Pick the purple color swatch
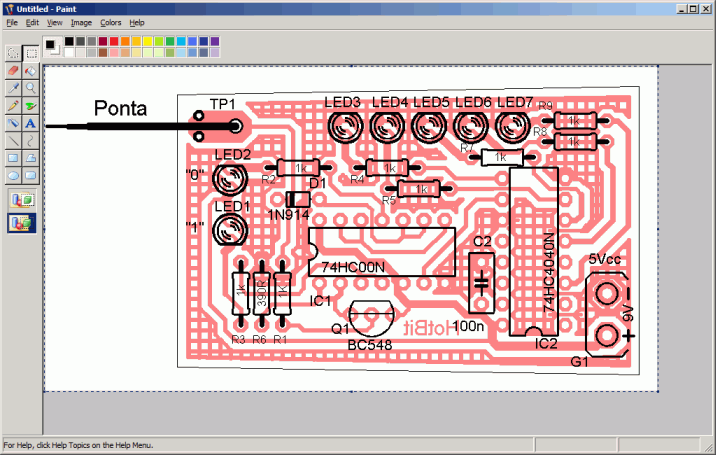This screenshot has width=716, height=455. coord(215,42)
